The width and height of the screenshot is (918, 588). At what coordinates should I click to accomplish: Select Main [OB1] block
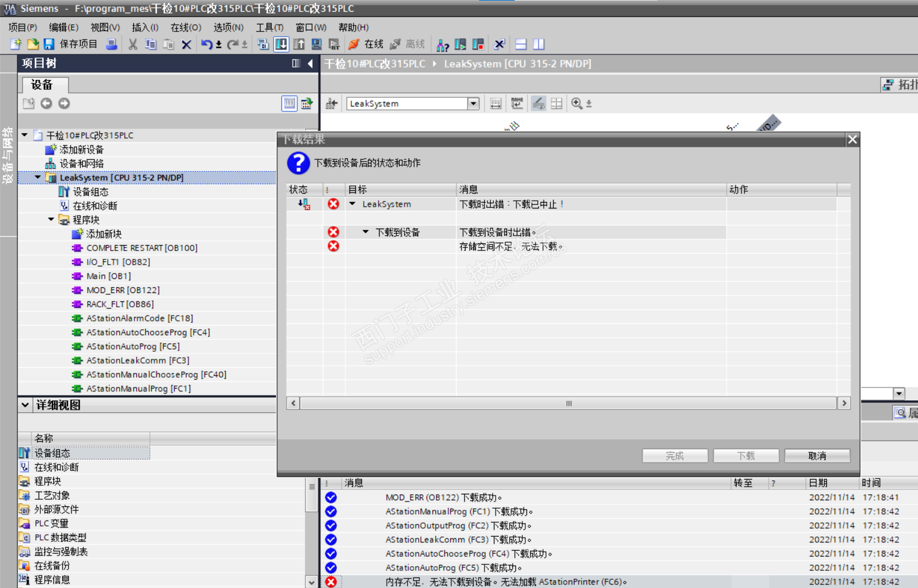pos(108,276)
